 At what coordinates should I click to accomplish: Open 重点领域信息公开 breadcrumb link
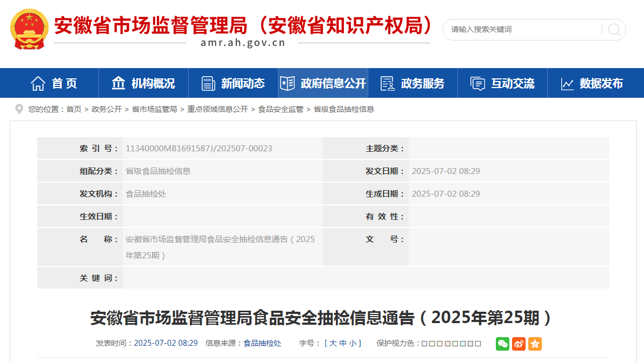217,109
